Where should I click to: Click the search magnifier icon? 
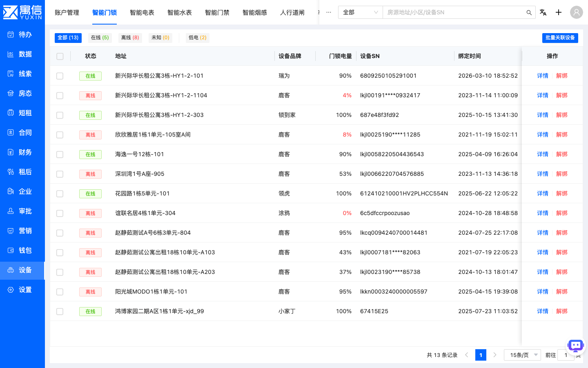pyautogui.click(x=529, y=13)
